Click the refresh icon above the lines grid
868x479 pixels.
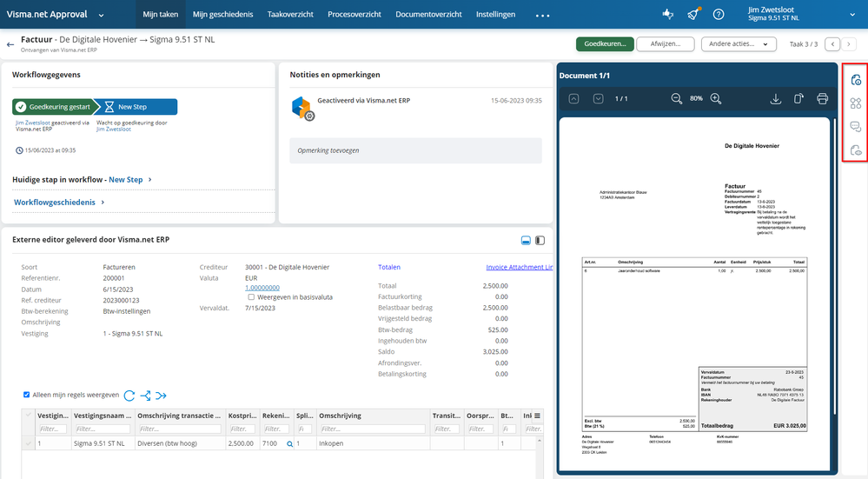(129, 396)
